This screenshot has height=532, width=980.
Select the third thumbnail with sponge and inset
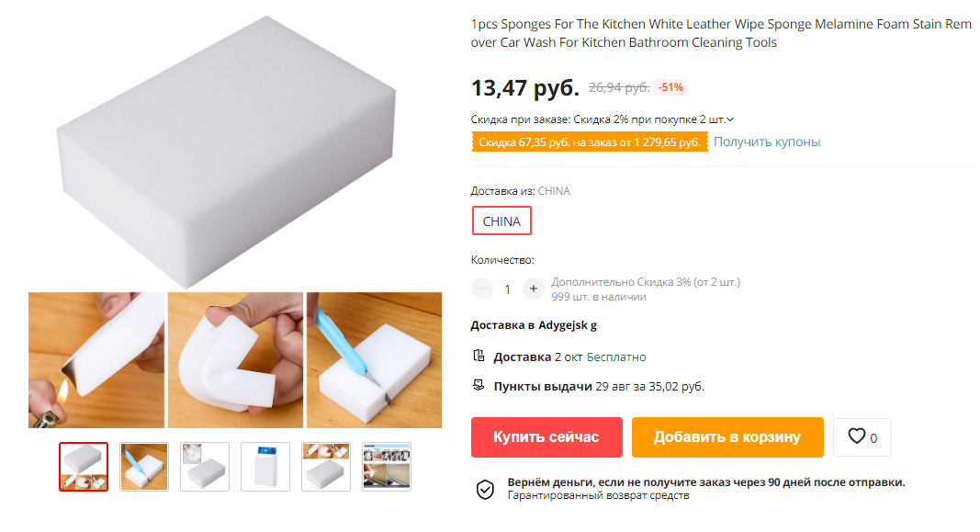tap(205, 467)
